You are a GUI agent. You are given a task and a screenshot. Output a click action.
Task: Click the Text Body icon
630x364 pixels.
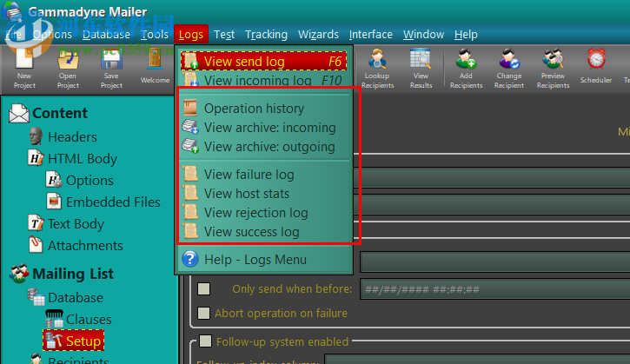pos(36,223)
